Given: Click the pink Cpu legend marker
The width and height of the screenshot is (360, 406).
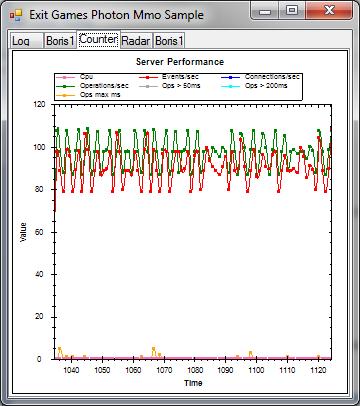Looking at the screenshot, I should coord(65,77).
